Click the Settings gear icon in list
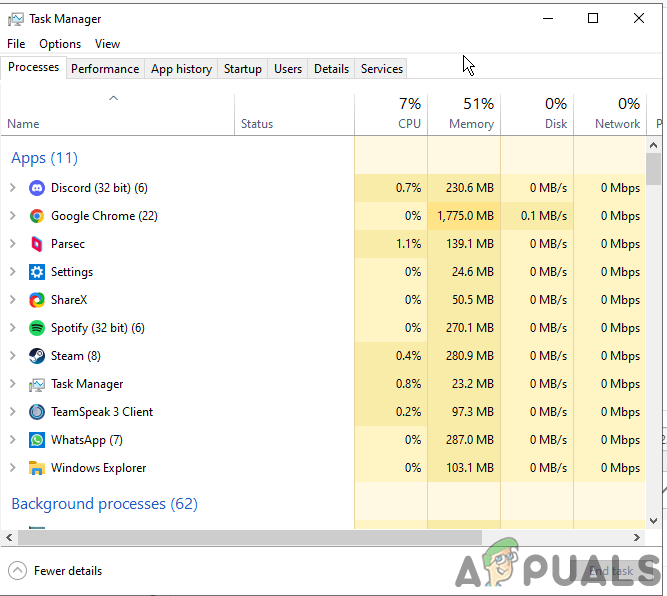The width and height of the screenshot is (667, 596). [x=37, y=272]
